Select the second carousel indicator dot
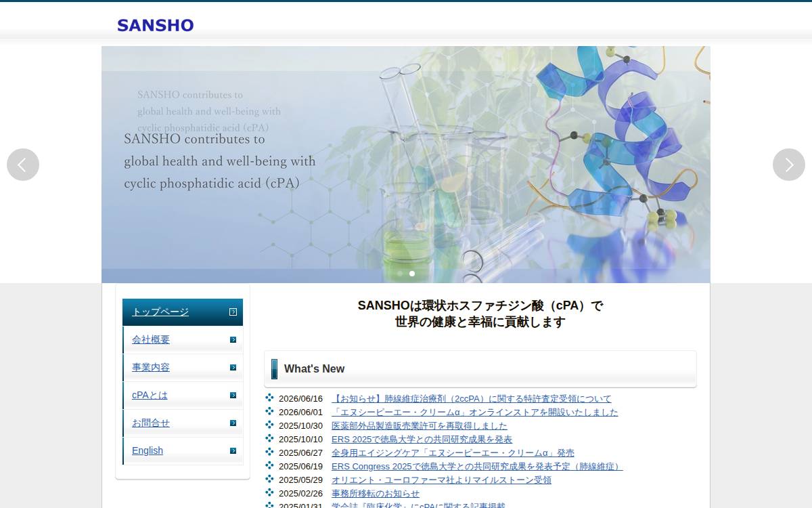Viewport: 812px width, 508px height. (412, 274)
